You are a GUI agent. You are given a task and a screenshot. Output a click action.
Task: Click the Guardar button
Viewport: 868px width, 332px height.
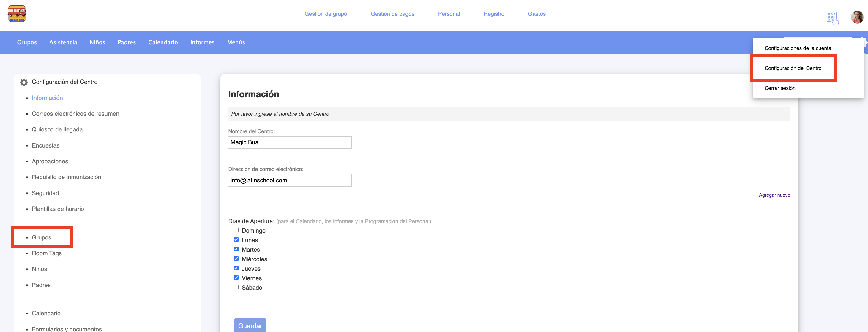point(250,325)
